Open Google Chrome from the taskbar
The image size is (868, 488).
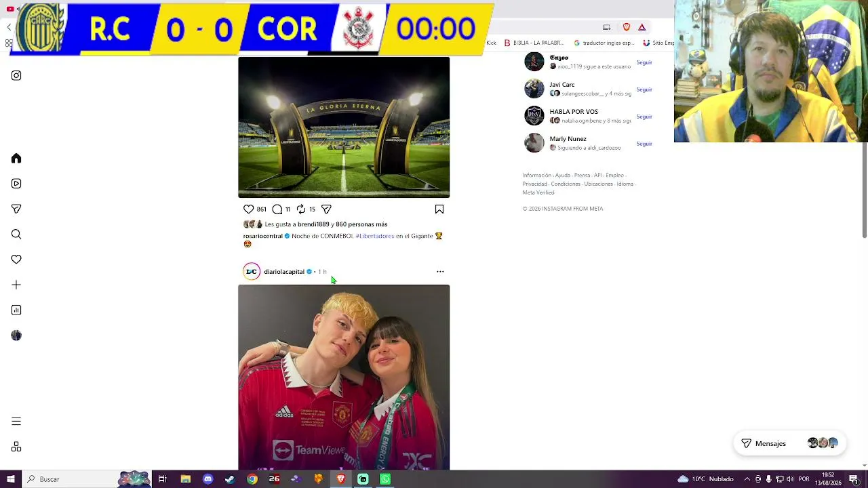tap(252, 479)
